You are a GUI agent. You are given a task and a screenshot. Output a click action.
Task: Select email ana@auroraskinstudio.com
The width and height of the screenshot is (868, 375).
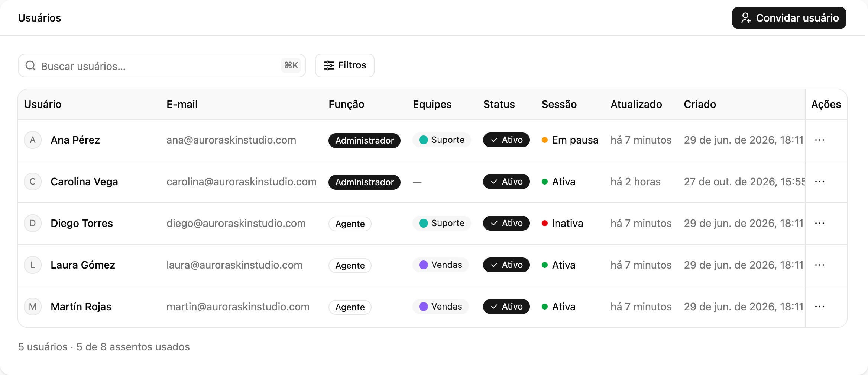[x=231, y=140]
